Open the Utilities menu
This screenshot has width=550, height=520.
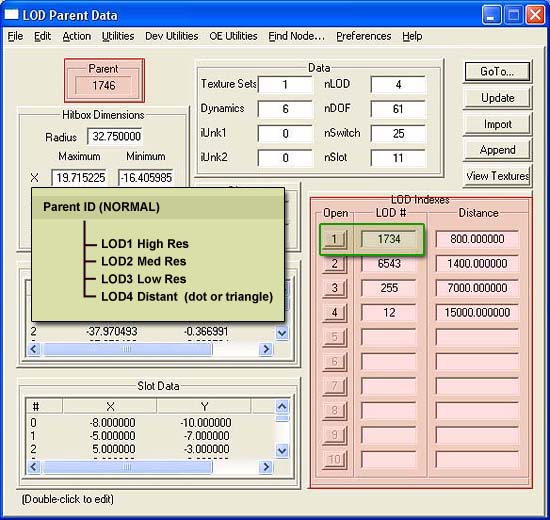(118, 36)
